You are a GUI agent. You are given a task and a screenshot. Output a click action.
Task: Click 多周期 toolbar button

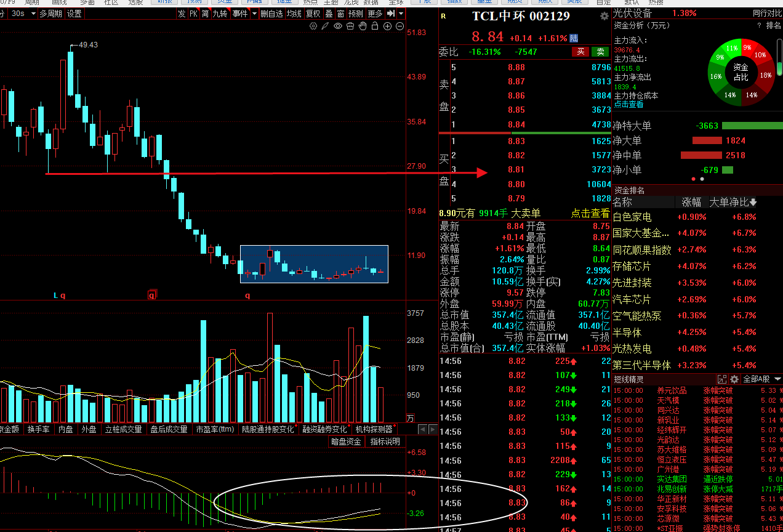click(50, 14)
